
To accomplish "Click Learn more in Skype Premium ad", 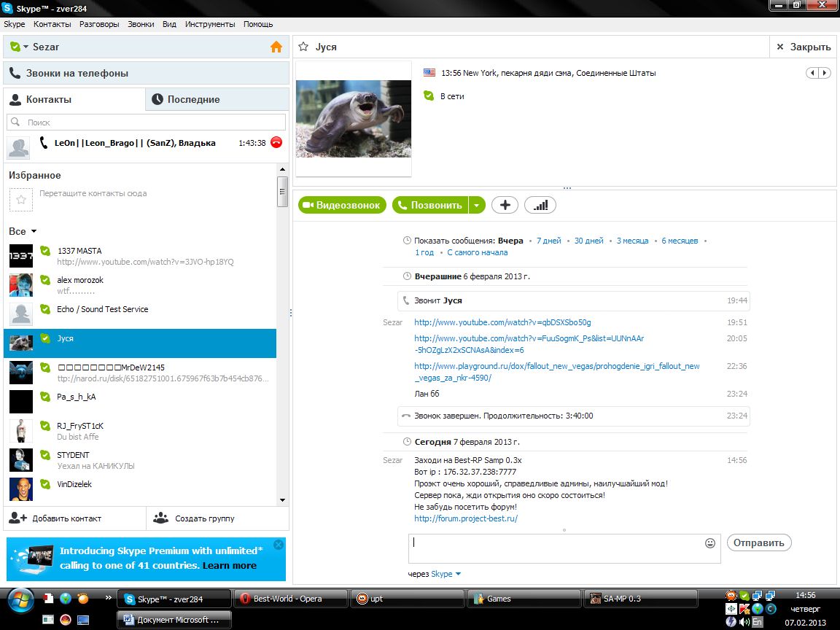I will 229,566.
